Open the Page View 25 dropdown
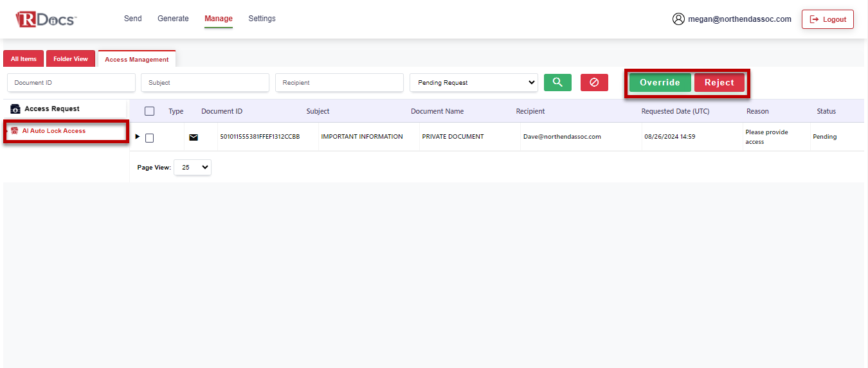The height and width of the screenshot is (368, 868). coord(192,167)
